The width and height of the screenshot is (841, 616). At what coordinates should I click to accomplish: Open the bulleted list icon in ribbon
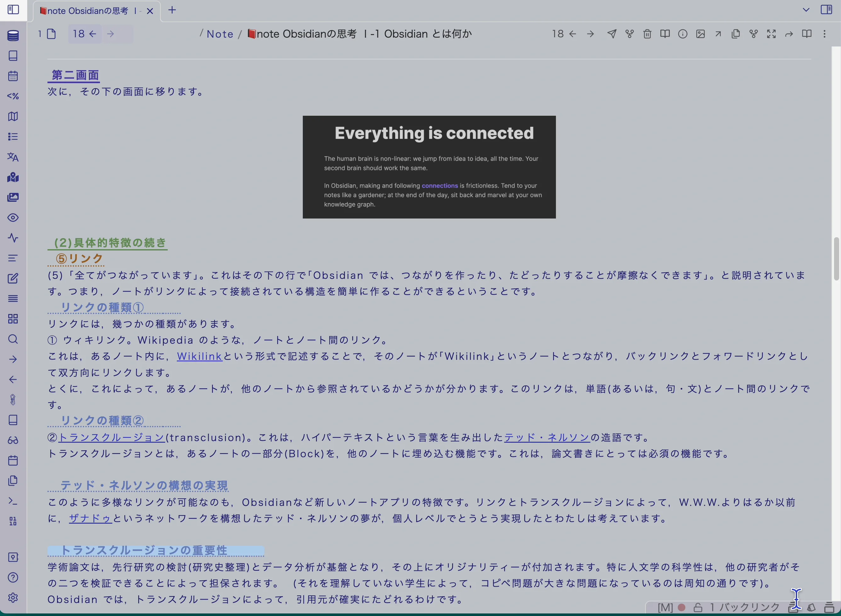tap(13, 137)
